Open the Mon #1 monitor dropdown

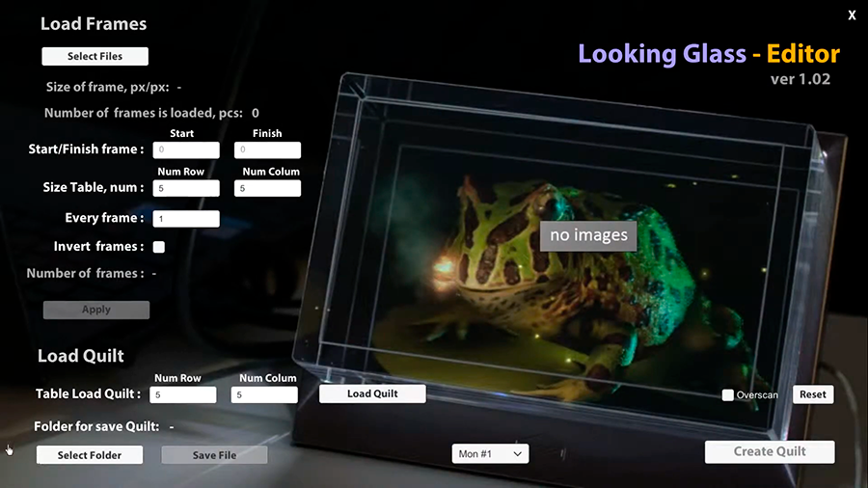tap(490, 453)
